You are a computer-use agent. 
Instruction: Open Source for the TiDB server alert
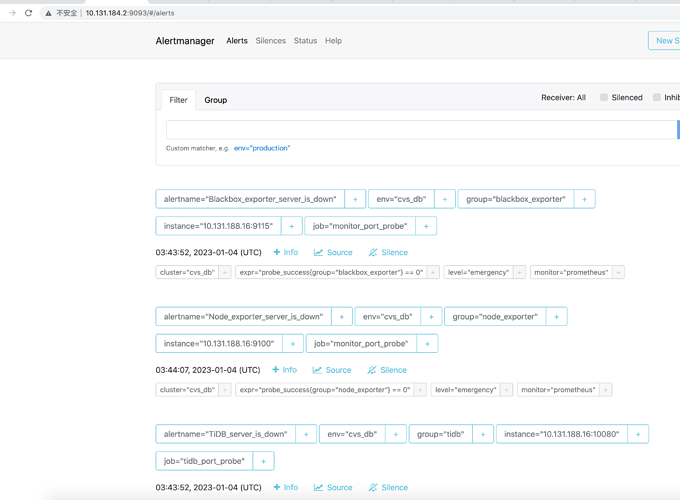point(333,487)
